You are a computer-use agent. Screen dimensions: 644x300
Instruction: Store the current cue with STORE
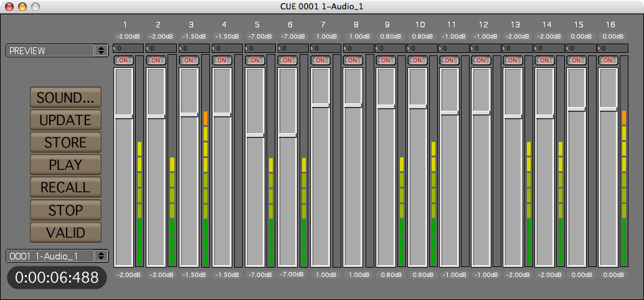[x=65, y=143]
